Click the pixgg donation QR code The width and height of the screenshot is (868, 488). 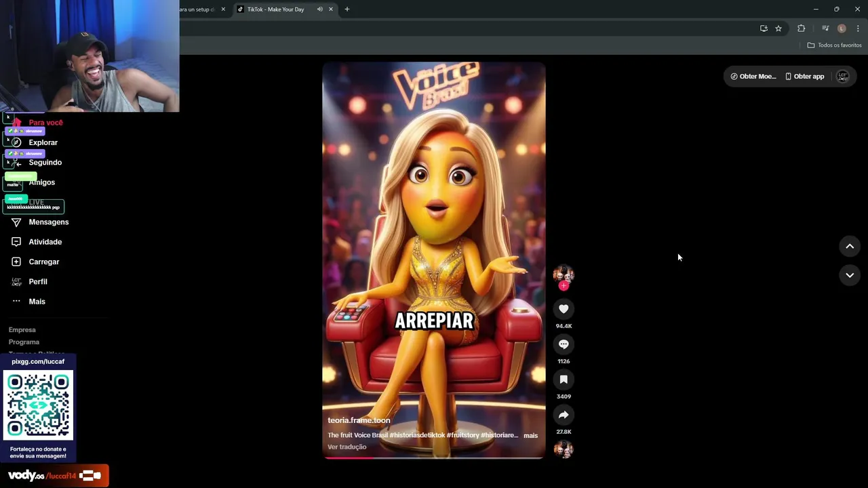point(38,405)
